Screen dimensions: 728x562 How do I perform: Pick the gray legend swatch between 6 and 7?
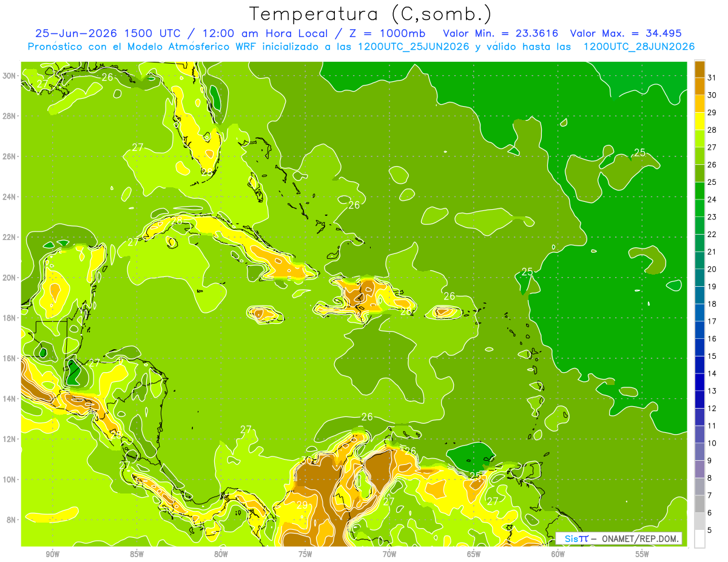699,504
